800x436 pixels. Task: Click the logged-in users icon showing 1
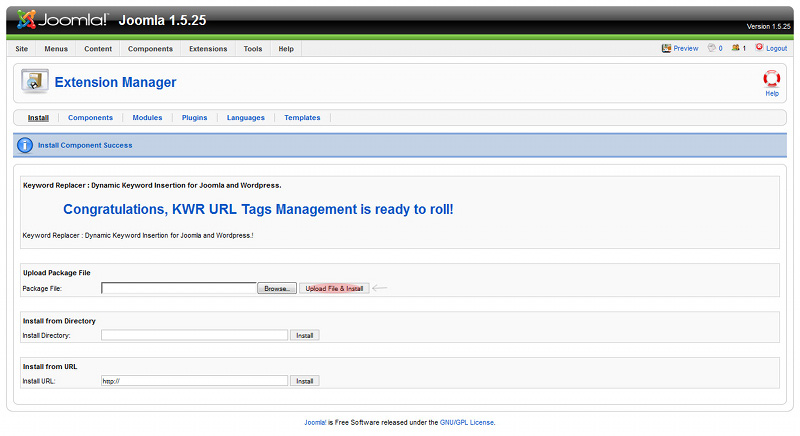tap(735, 48)
